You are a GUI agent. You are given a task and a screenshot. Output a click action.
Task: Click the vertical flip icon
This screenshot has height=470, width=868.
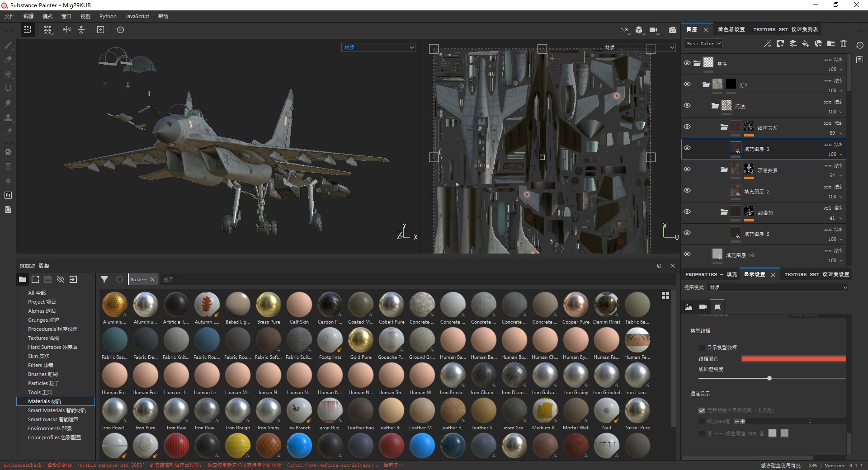(81, 30)
